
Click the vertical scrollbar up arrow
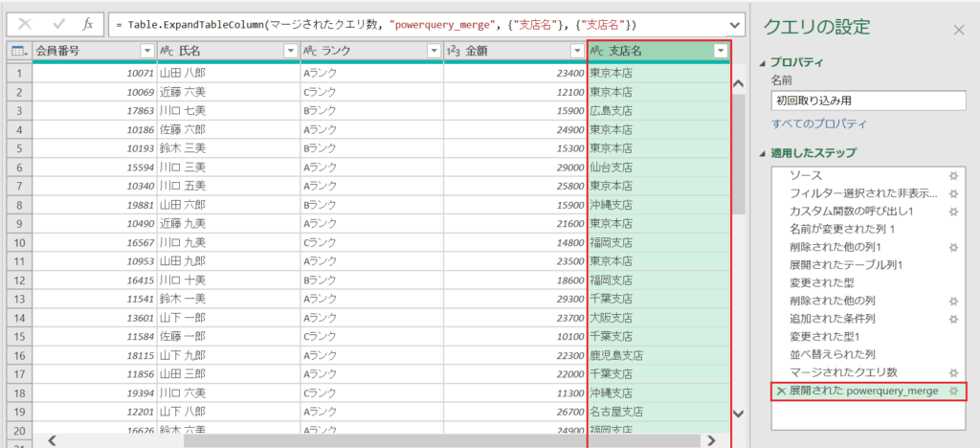(738, 83)
